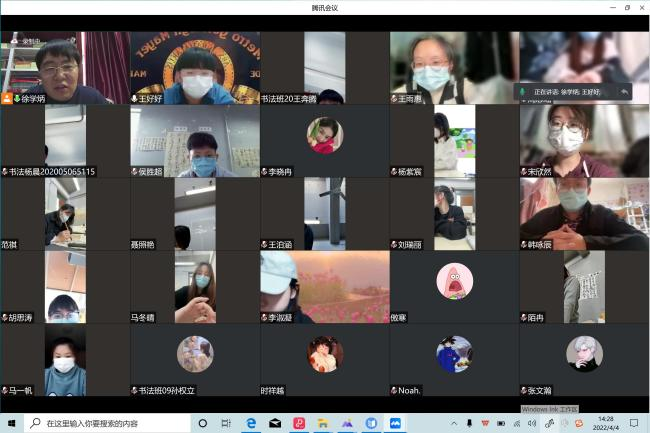Click the green mic icon in the 正在讲话 bar

[523, 92]
